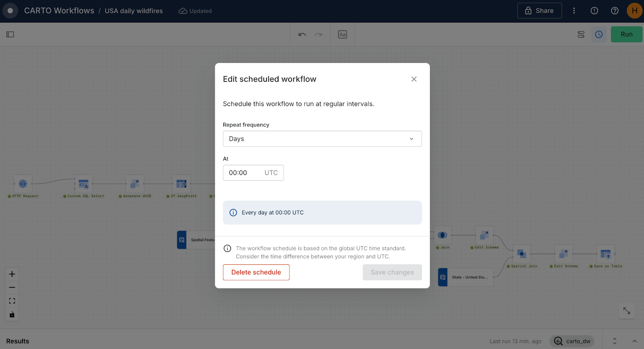Fit the workflow to screen
Screen dimensions: 644x349
point(12,301)
